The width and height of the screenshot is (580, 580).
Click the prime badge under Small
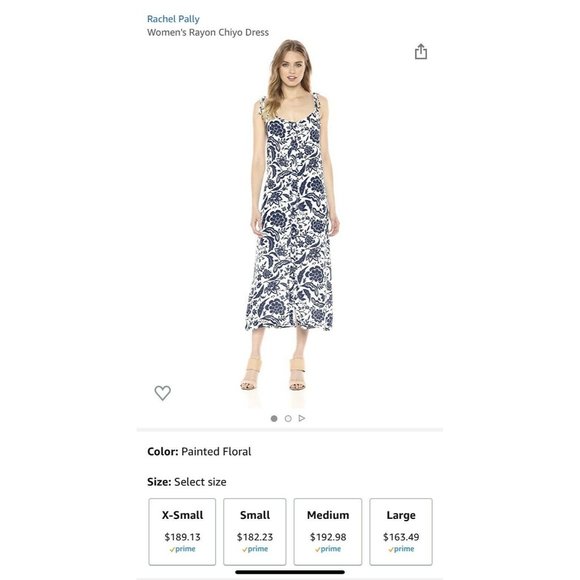click(x=255, y=549)
